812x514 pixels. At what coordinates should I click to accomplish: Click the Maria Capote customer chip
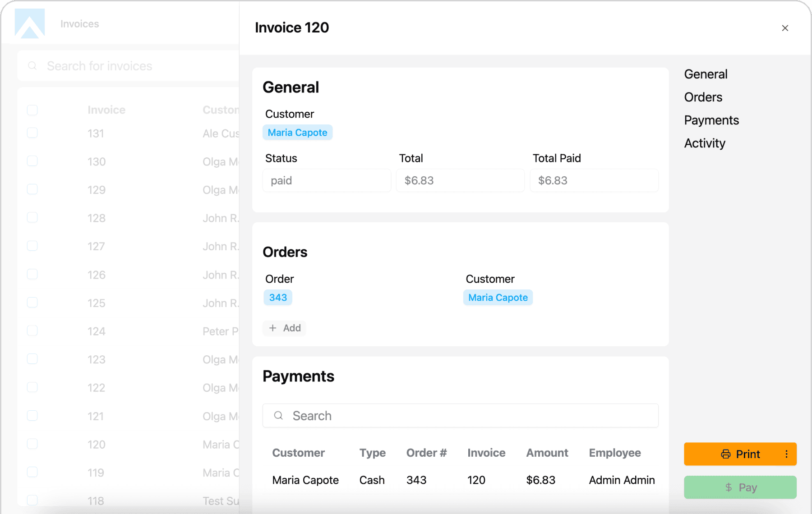coord(297,132)
